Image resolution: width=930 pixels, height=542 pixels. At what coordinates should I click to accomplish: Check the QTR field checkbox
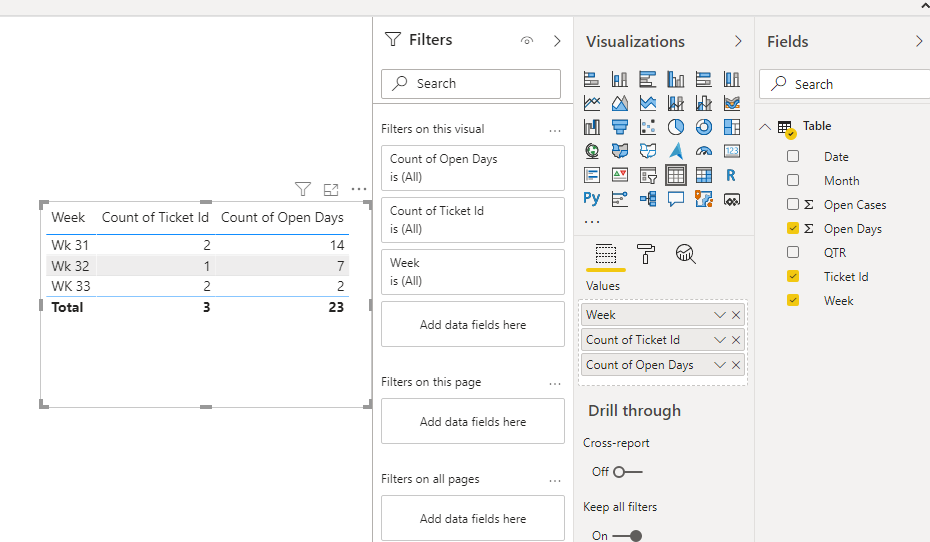coord(793,252)
